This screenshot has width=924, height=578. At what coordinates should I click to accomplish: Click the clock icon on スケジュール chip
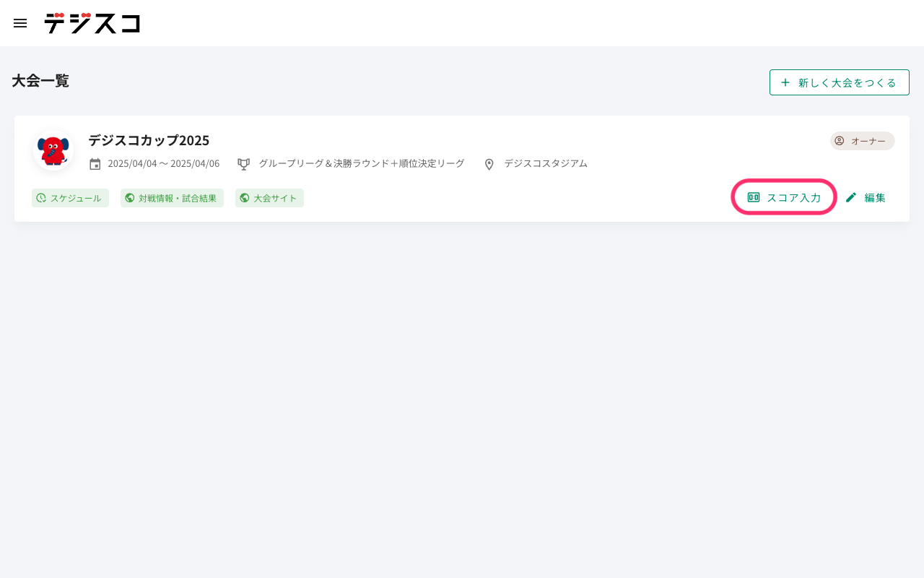(x=41, y=198)
